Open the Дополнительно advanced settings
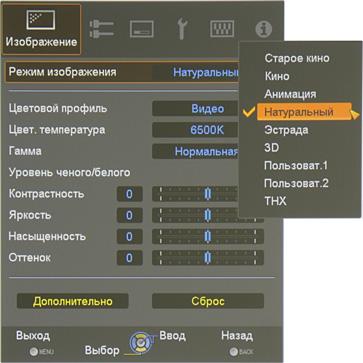Viewport: 363px width, 363px height. pyautogui.click(x=72, y=301)
